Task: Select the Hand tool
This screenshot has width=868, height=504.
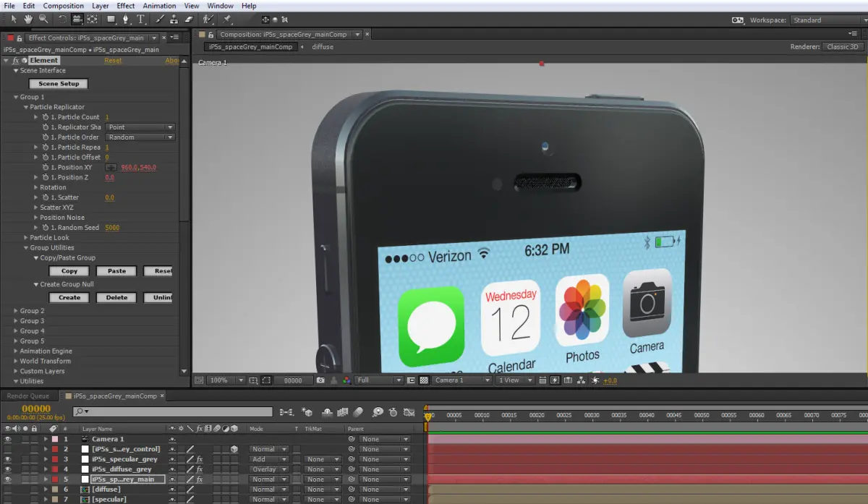Action: coord(28,20)
